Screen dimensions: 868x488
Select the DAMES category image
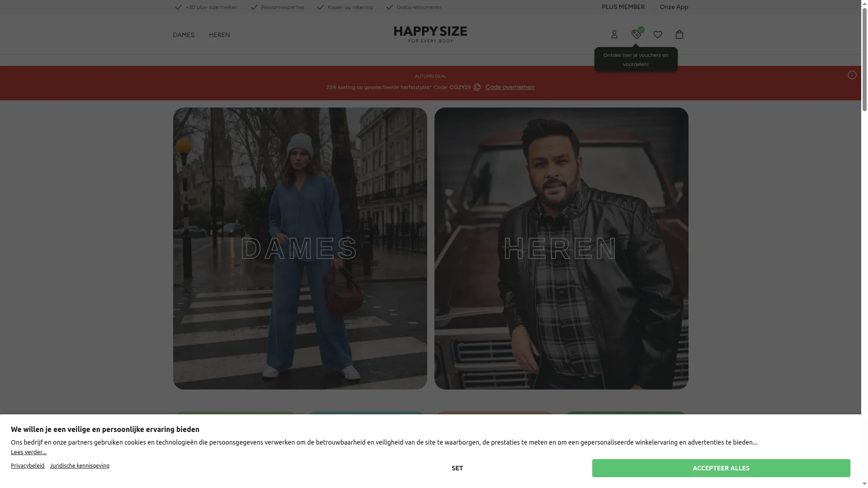pos(300,248)
